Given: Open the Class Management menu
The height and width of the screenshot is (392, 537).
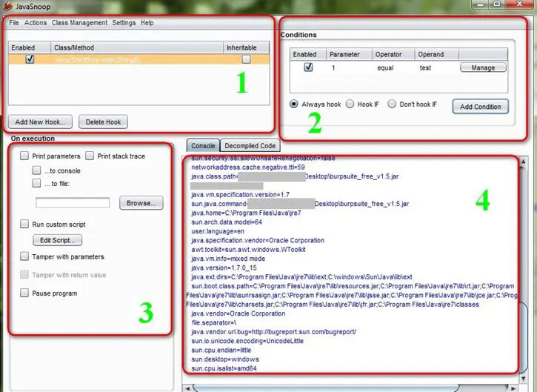Looking at the screenshot, I should point(79,23).
